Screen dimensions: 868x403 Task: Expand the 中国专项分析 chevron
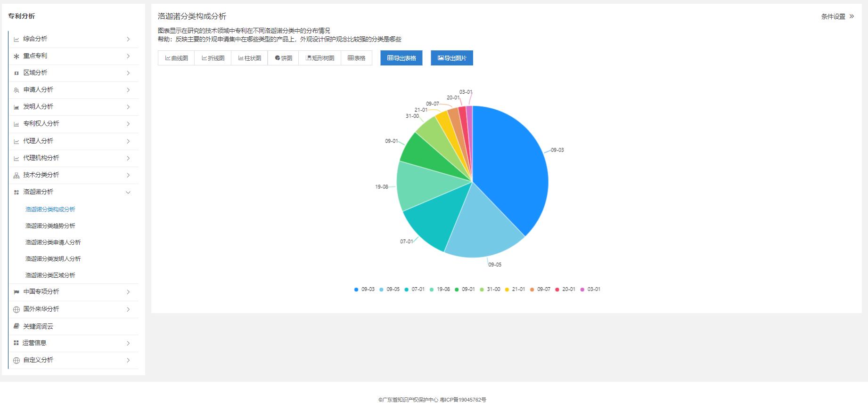tap(128, 292)
